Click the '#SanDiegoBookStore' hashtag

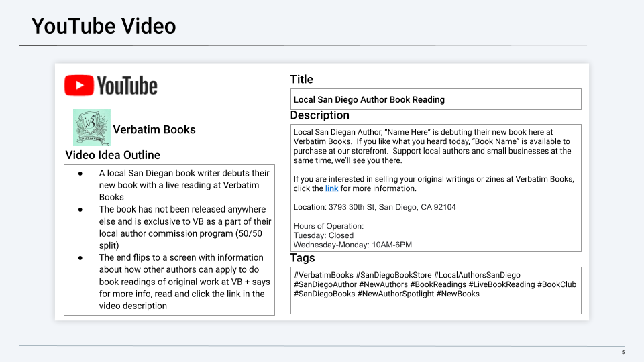394,275
